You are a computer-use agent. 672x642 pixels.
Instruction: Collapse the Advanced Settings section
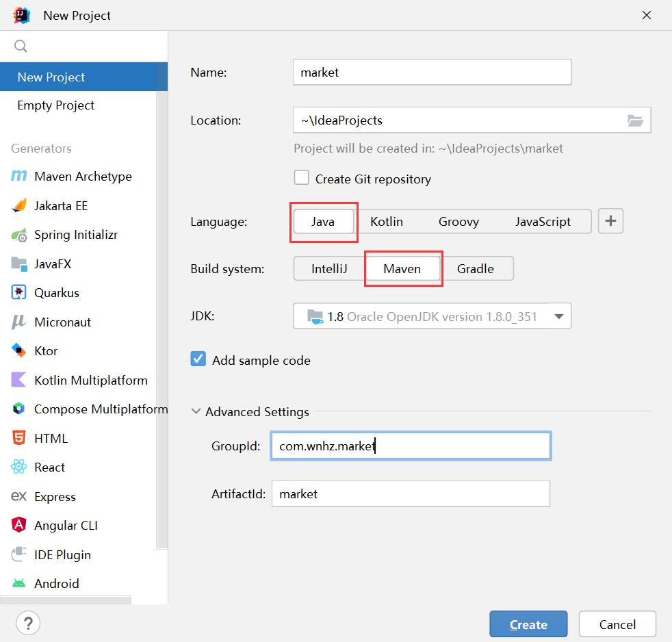[x=196, y=411]
